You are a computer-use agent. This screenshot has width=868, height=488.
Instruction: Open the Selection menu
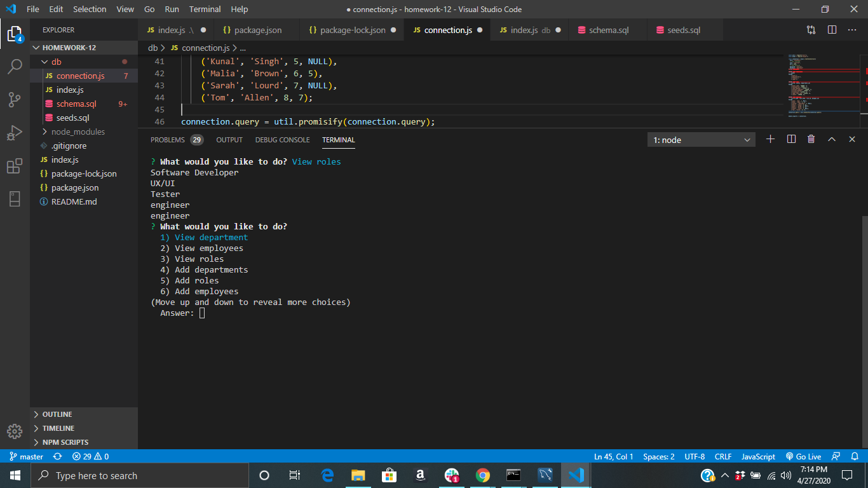[90, 9]
